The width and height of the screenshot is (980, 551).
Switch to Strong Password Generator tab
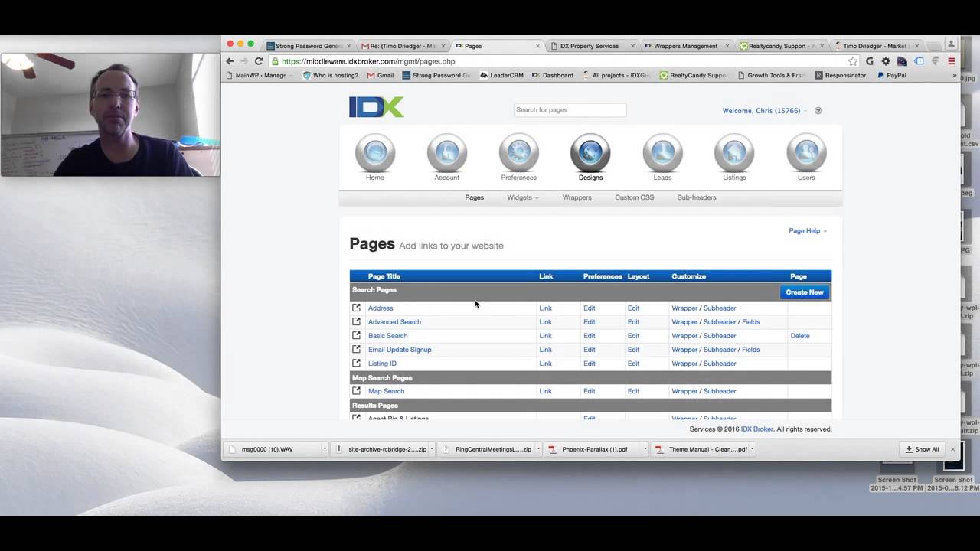(x=309, y=46)
